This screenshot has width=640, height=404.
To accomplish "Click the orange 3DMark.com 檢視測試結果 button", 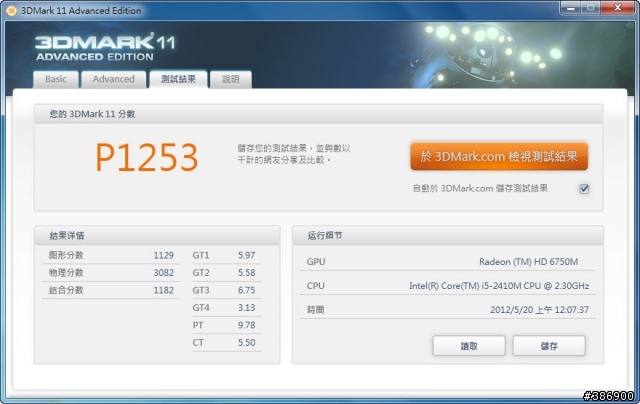I will (x=499, y=156).
